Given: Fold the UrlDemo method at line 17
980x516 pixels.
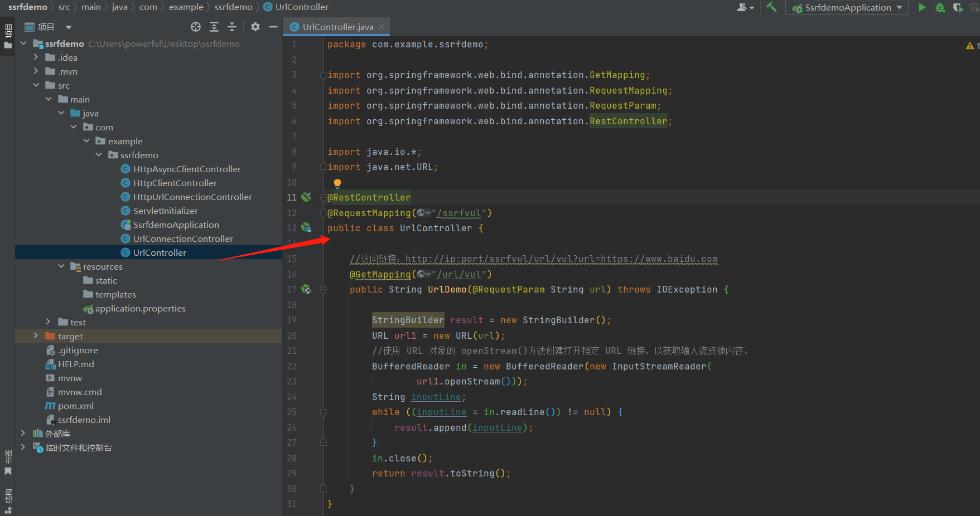Looking at the screenshot, I should pyautogui.click(x=323, y=290).
